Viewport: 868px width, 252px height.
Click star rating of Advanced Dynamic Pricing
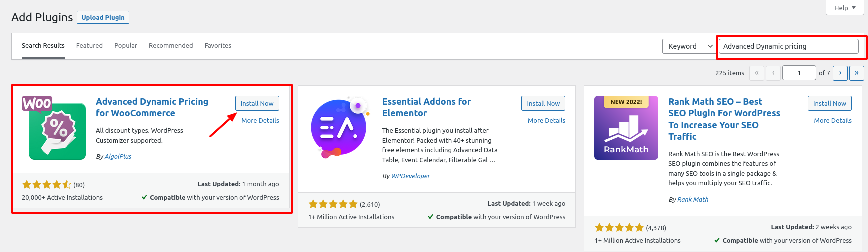(47, 185)
